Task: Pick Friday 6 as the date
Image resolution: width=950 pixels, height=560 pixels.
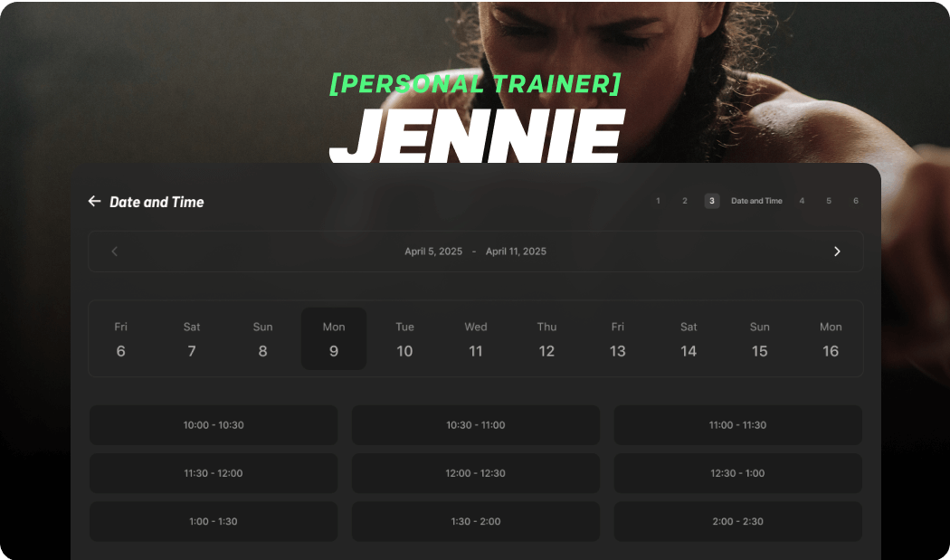Action: [x=120, y=339]
